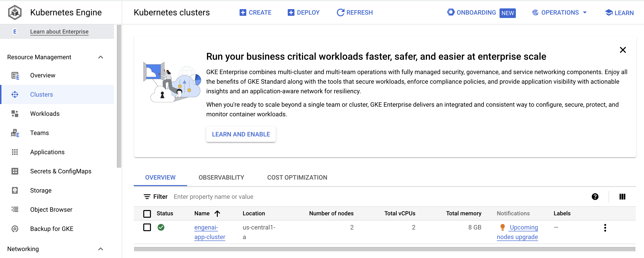Viewport: 644px width, 258px height.
Task: Open Object Browser in the sidebar
Action: coord(57,210)
